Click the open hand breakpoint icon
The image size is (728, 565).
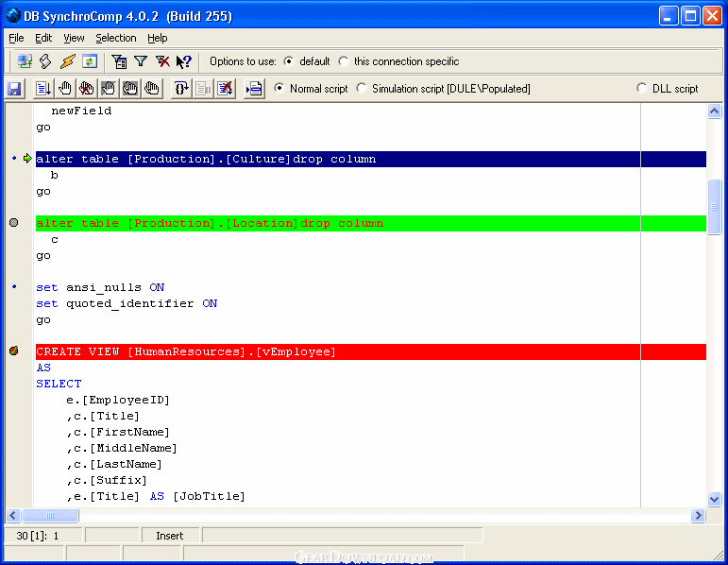point(65,88)
